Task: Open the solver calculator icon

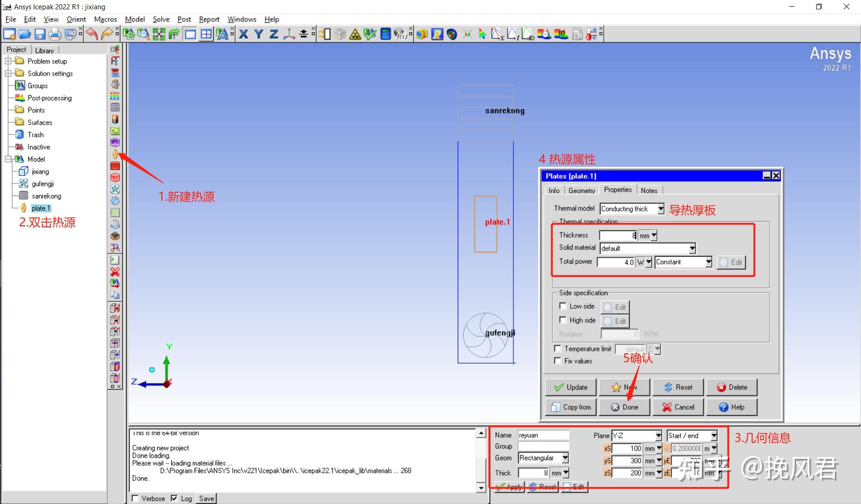Action: (385, 34)
